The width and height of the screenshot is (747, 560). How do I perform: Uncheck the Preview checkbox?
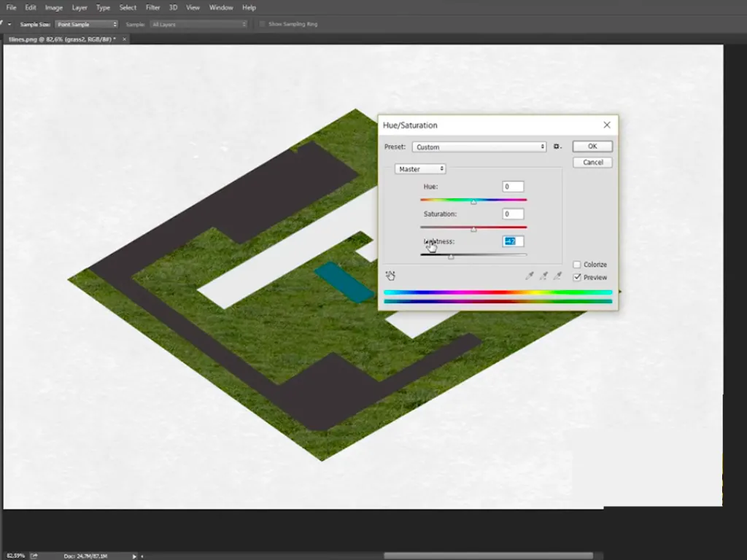click(x=577, y=277)
